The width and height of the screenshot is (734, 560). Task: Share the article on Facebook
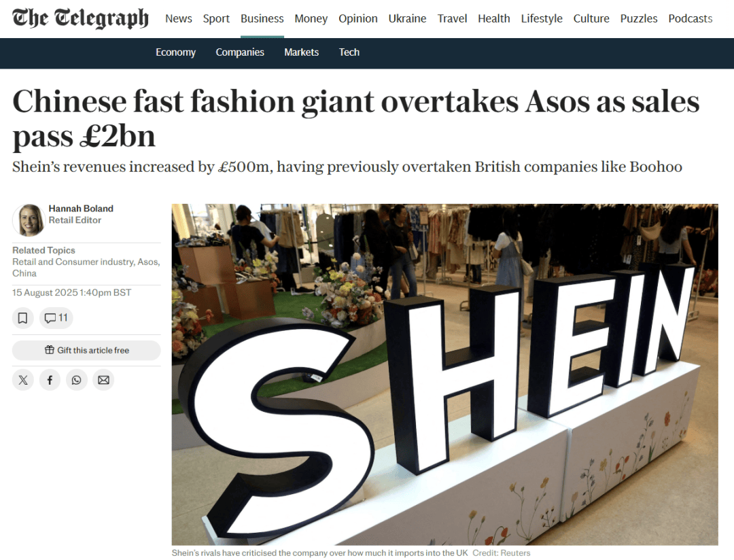(50, 380)
